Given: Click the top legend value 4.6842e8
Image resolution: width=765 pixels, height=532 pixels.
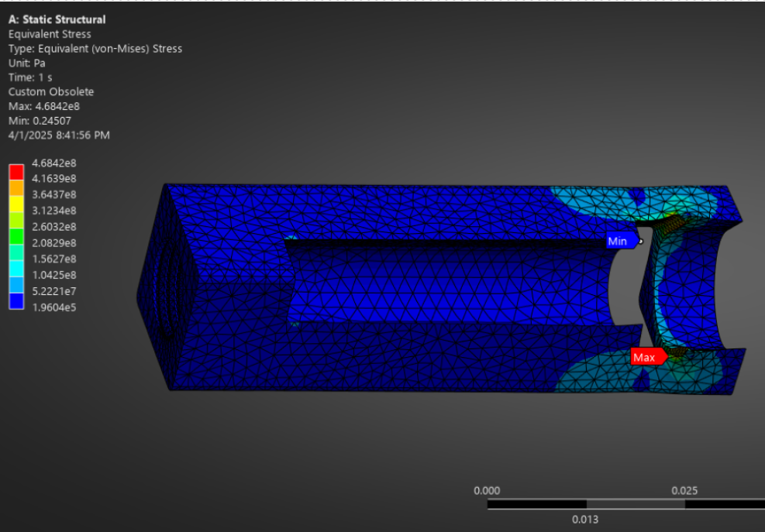Looking at the screenshot, I should (54, 163).
